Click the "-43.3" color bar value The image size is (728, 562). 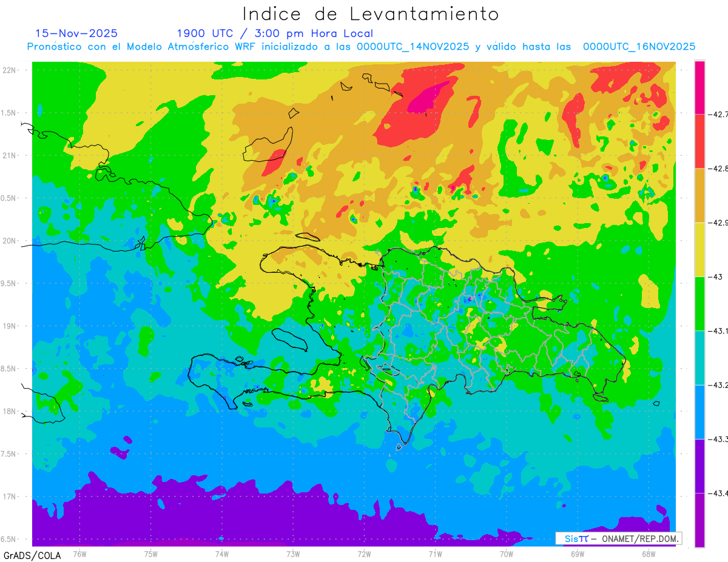click(x=717, y=439)
